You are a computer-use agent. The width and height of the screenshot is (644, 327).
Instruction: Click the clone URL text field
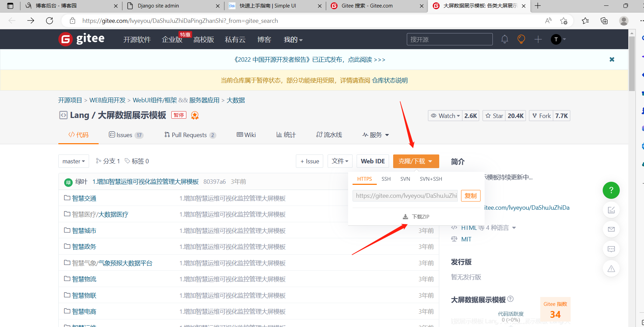[405, 196]
